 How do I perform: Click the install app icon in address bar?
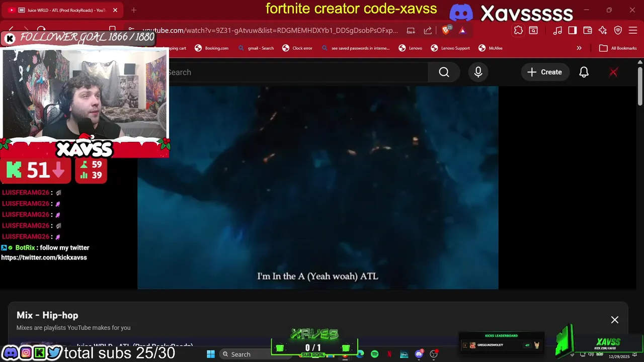click(411, 30)
